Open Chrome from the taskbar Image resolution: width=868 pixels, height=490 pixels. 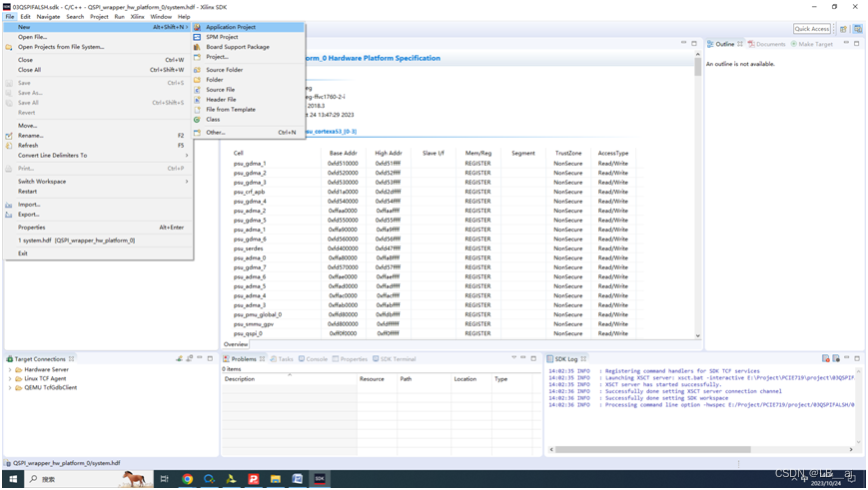(x=187, y=479)
